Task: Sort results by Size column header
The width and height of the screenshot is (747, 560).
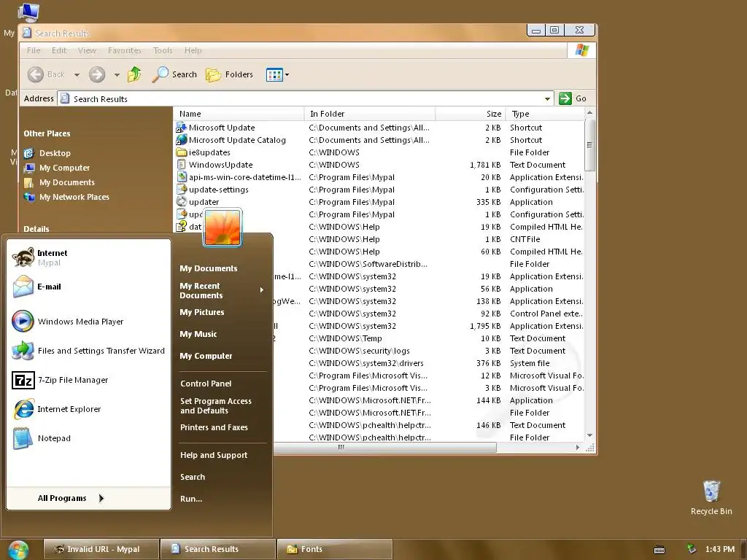Action: [x=471, y=114]
